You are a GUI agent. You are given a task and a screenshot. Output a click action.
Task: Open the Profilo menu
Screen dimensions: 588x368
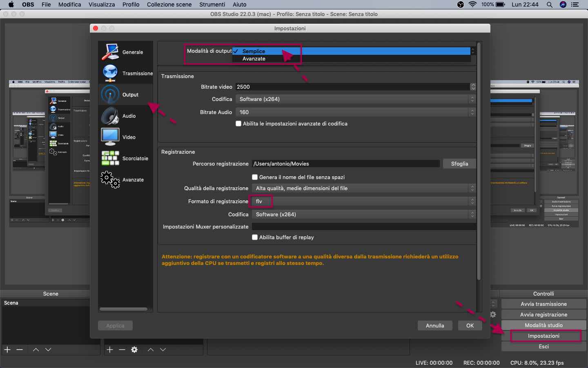(131, 4)
